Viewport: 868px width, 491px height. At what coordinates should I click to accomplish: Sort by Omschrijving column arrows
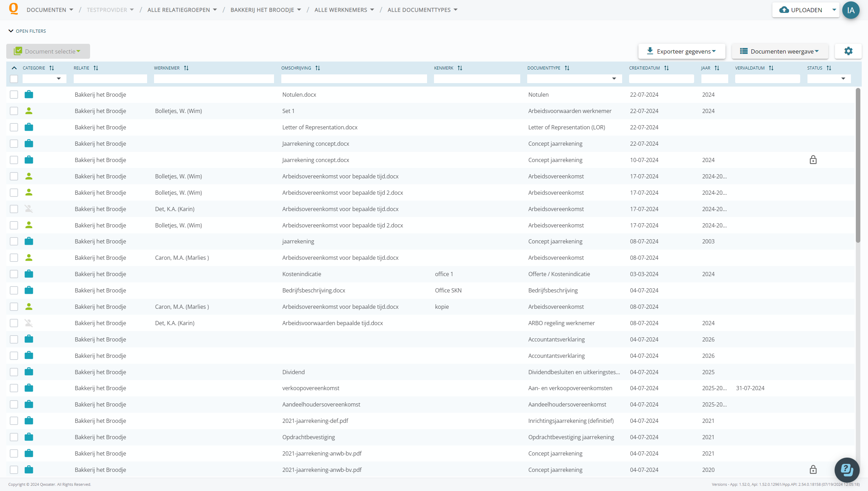pyautogui.click(x=318, y=68)
